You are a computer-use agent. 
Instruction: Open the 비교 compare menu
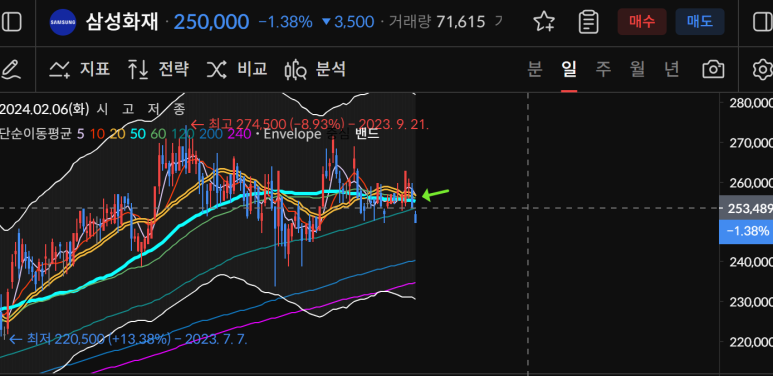click(237, 69)
